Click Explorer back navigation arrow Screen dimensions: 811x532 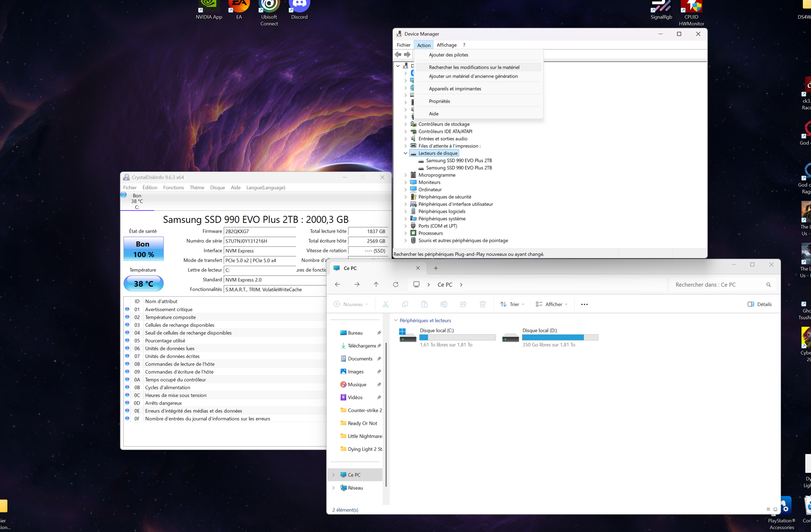[x=338, y=284]
